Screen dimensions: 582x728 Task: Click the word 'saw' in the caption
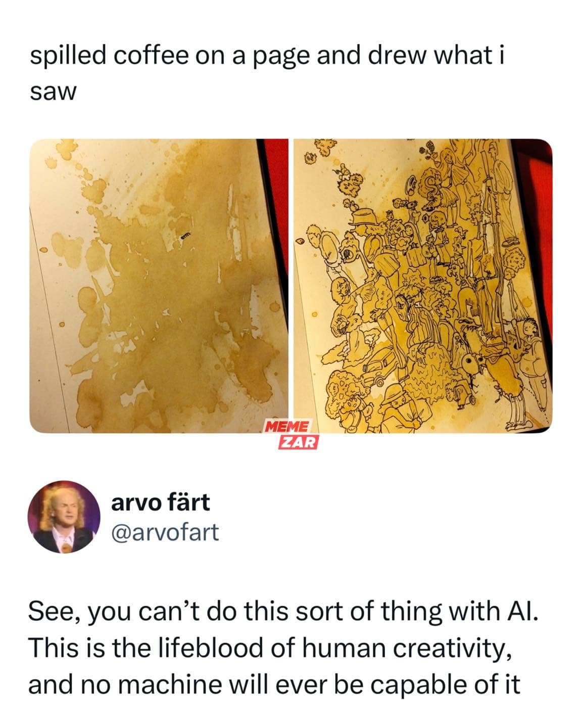tap(53, 92)
